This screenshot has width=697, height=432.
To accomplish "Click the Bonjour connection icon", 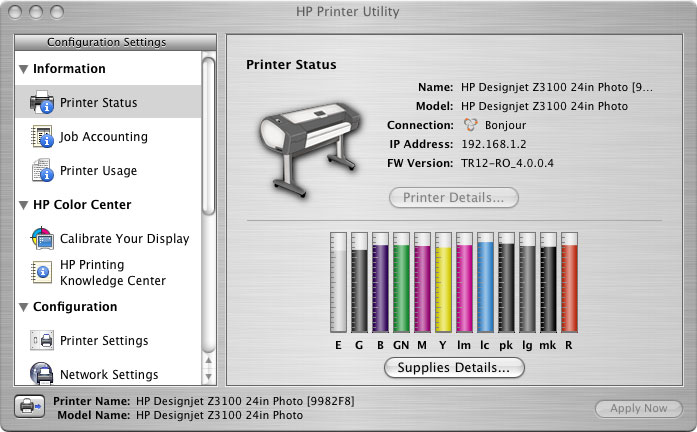I will (x=470, y=125).
